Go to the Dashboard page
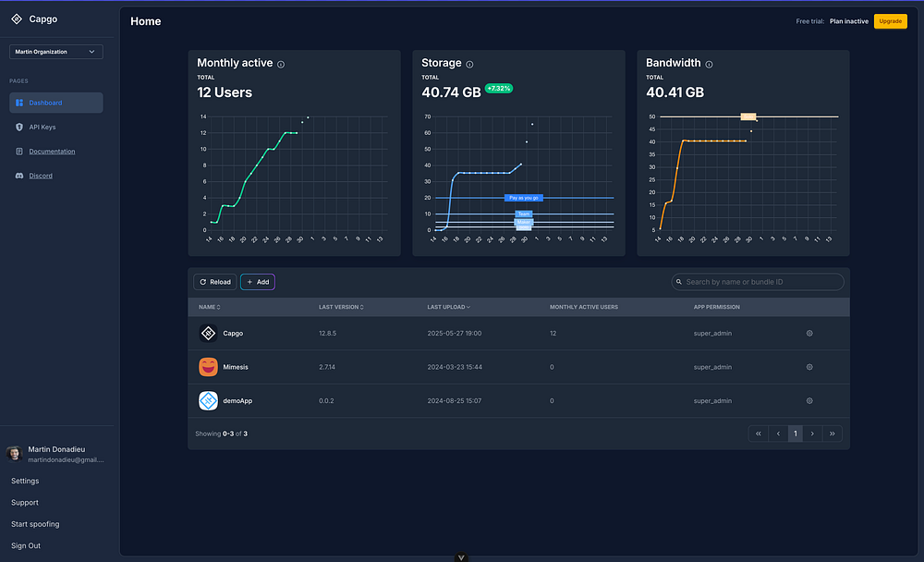924x562 pixels. tap(56, 103)
